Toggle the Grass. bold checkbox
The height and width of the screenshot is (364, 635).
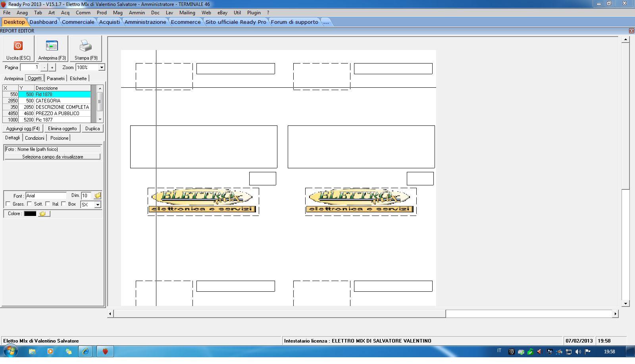(8, 204)
